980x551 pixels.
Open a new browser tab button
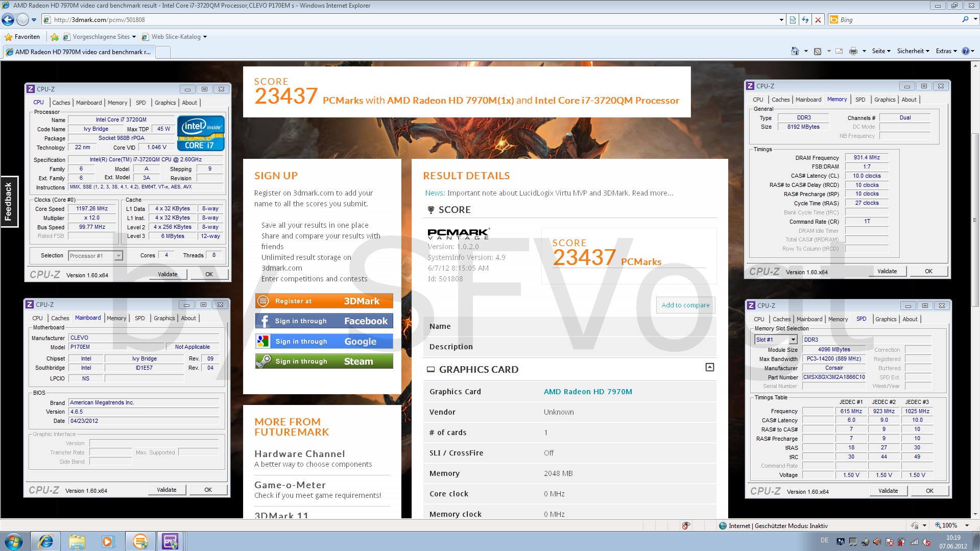(163, 52)
